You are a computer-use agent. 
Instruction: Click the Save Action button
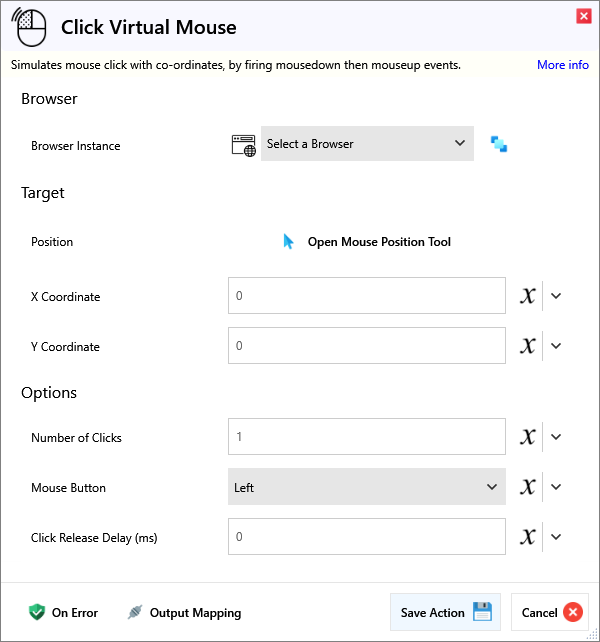click(x=444, y=613)
